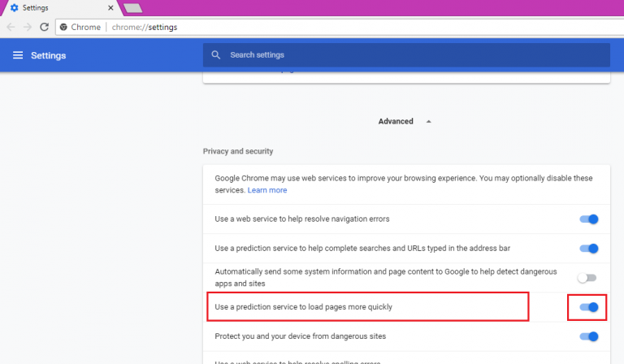Go forward with the forward arrow
The width and height of the screenshot is (624, 364).
(x=28, y=27)
